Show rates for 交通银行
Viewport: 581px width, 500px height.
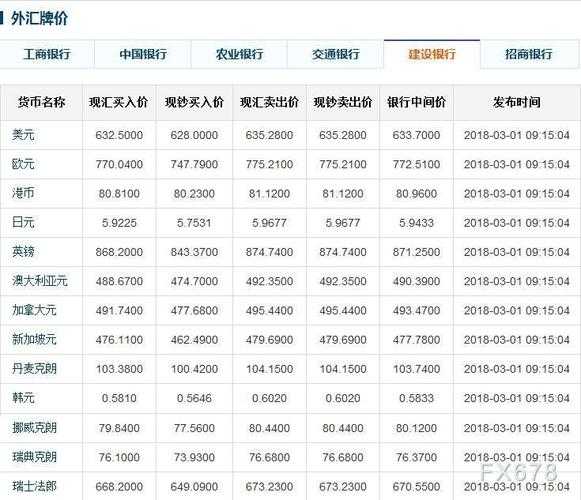click(x=335, y=54)
